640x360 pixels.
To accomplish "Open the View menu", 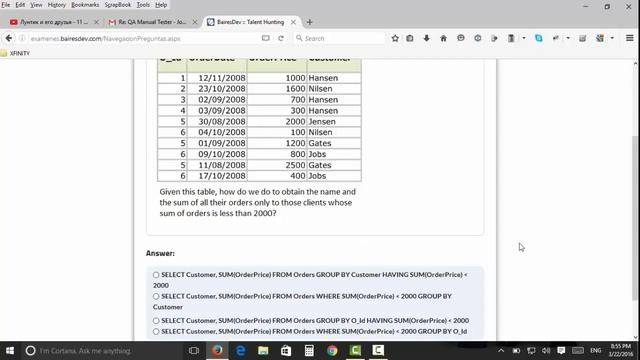I will [36, 5].
